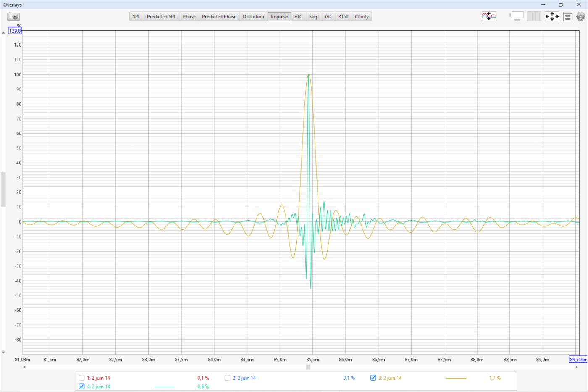Click the 129,8 vertical axis limit field
Screen dimensions: 588x392
15,31
